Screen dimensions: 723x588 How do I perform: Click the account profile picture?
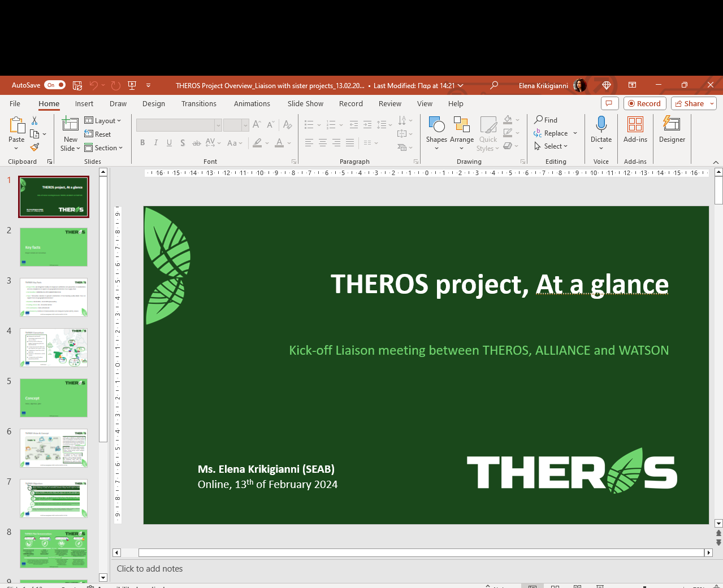click(x=579, y=85)
